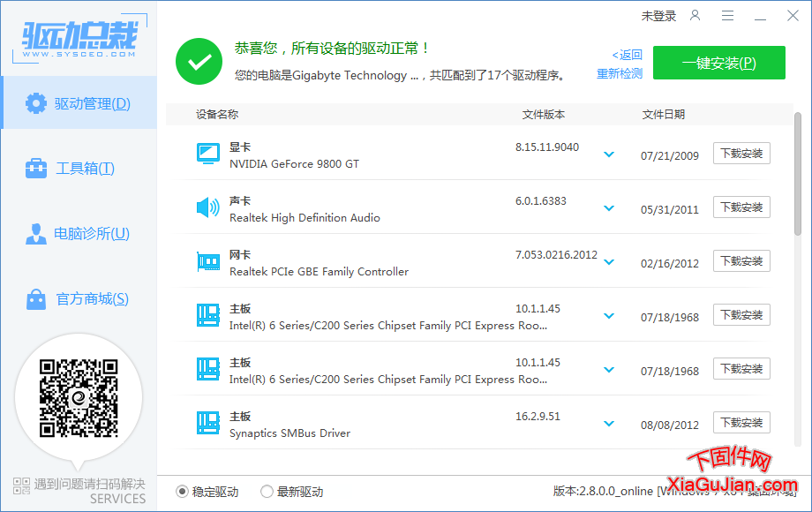Click the file date 07/21/2009

click(x=670, y=156)
